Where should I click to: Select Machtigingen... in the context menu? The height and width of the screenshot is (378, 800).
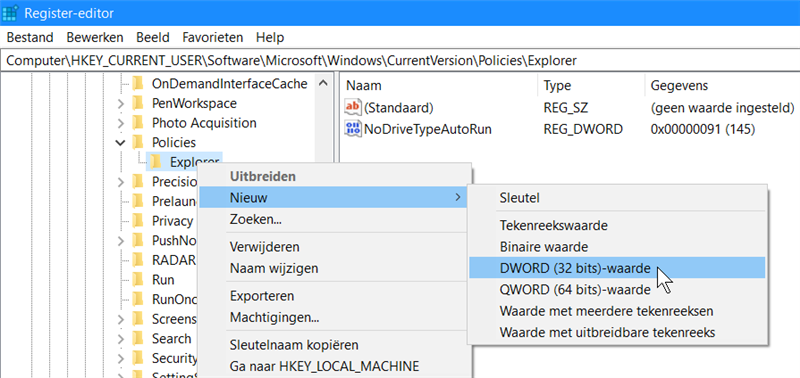333,317
